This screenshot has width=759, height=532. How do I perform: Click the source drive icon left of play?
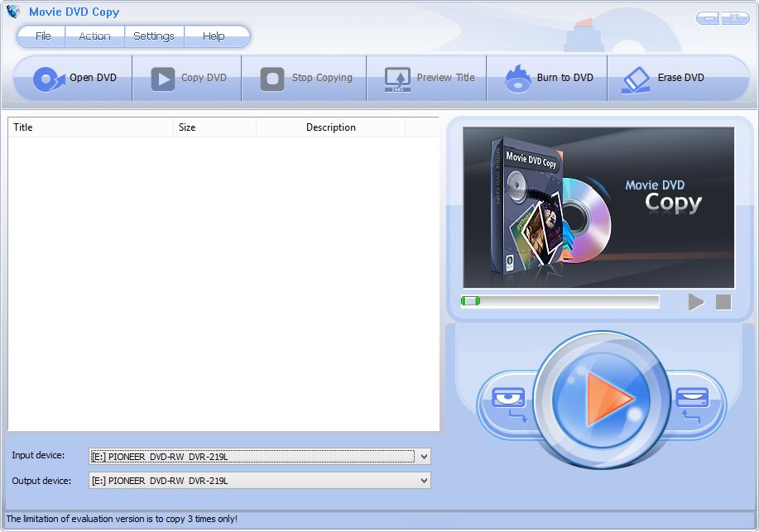[x=509, y=405]
